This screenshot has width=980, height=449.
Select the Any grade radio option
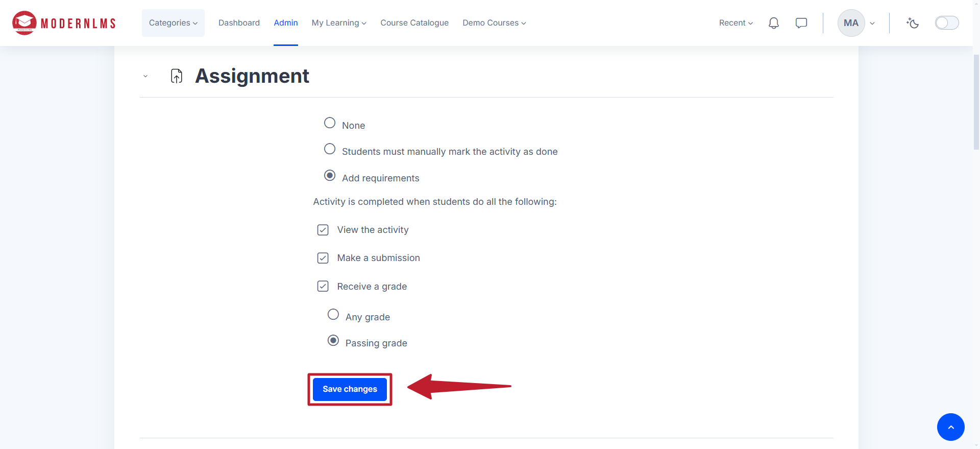[x=333, y=314]
